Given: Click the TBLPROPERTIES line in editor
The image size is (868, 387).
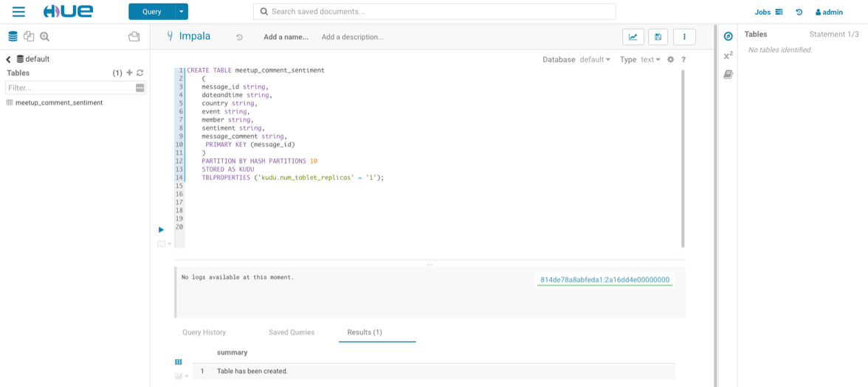Looking at the screenshot, I should pyautogui.click(x=292, y=178).
